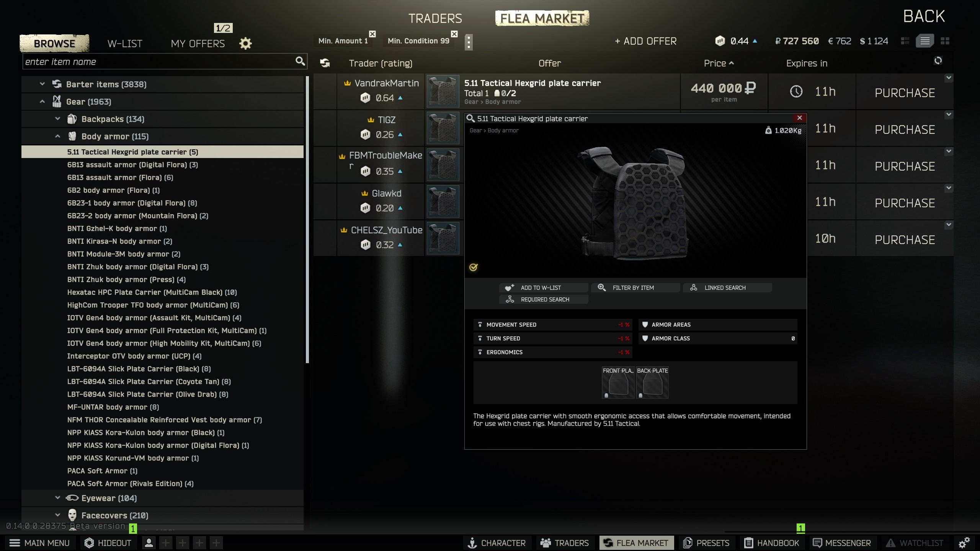Open the filter options three-dots menu
The image size is (980, 551).
pyautogui.click(x=469, y=42)
